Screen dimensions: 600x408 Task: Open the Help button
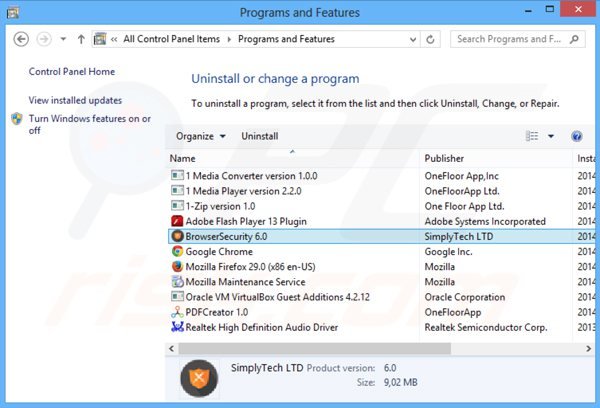point(577,136)
